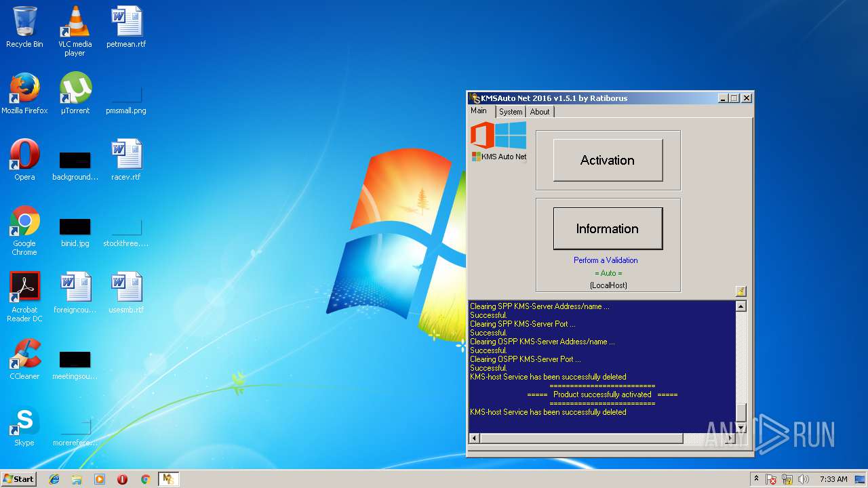This screenshot has width=868, height=488.
Task: Select the Opera desktop shortcut
Action: point(24,160)
